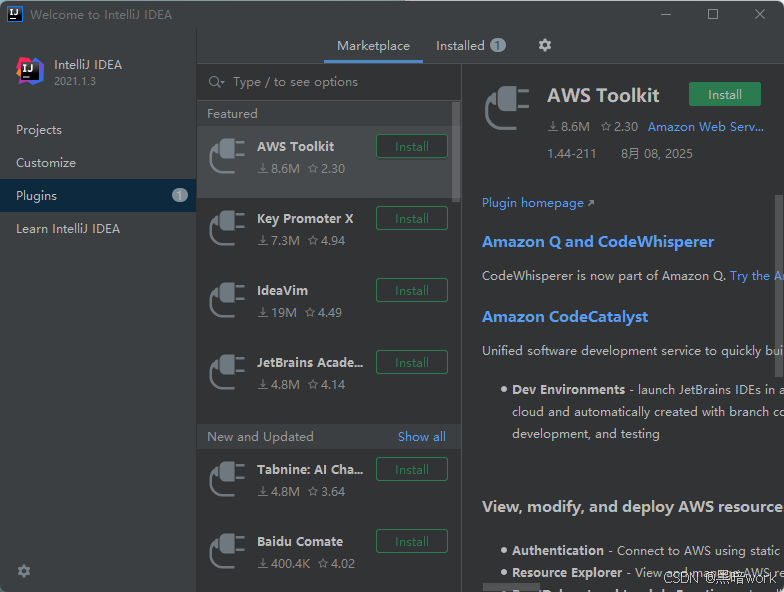The width and height of the screenshot is (784, 592).
Task: Install Tabnine AI Chat plugin
Action: coord(412,470)
